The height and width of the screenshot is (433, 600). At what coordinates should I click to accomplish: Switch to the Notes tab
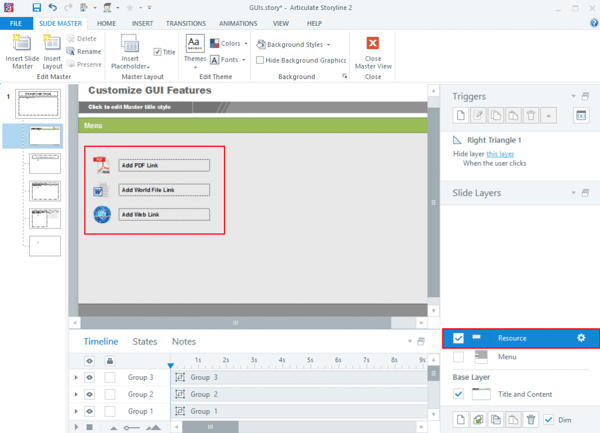click(x=184, y=342)
